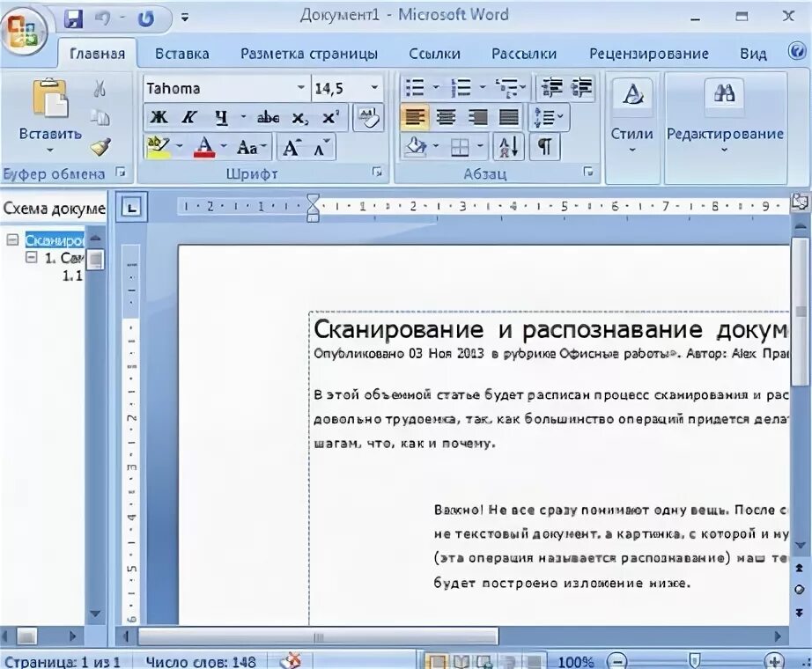The width and height of the screenshot is (812, 669).
Task: Toggle paragraph marks ¶ display
Action: pos(544,148)
